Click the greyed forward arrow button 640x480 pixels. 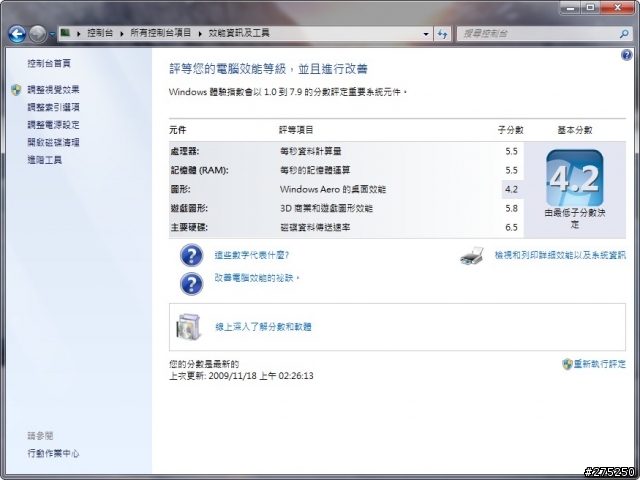pos(38,34)
